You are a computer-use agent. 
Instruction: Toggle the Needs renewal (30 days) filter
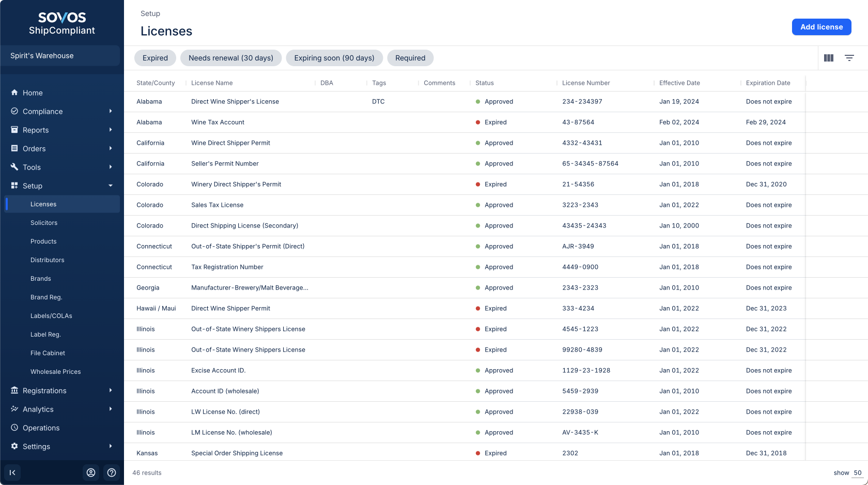tap(231, 58)
